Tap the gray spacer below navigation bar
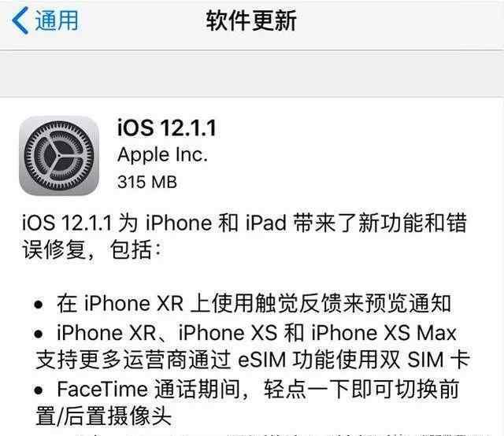 (252, 74)
